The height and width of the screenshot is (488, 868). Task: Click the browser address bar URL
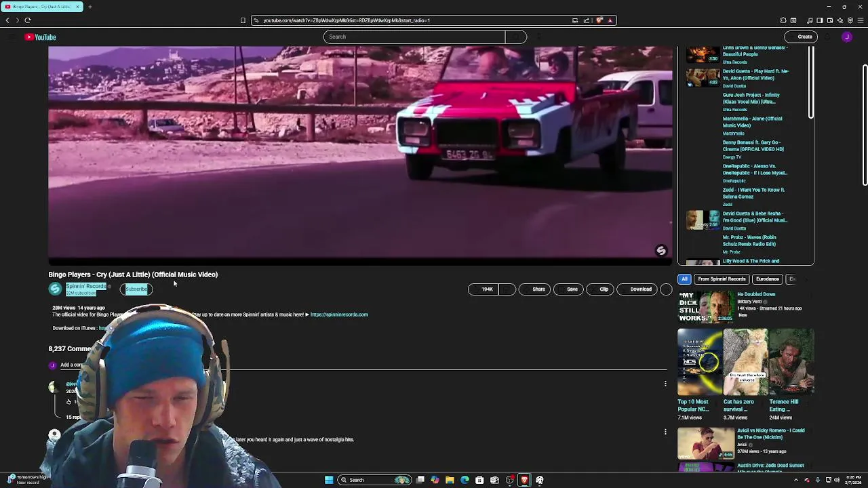click(x=347, y=20)
